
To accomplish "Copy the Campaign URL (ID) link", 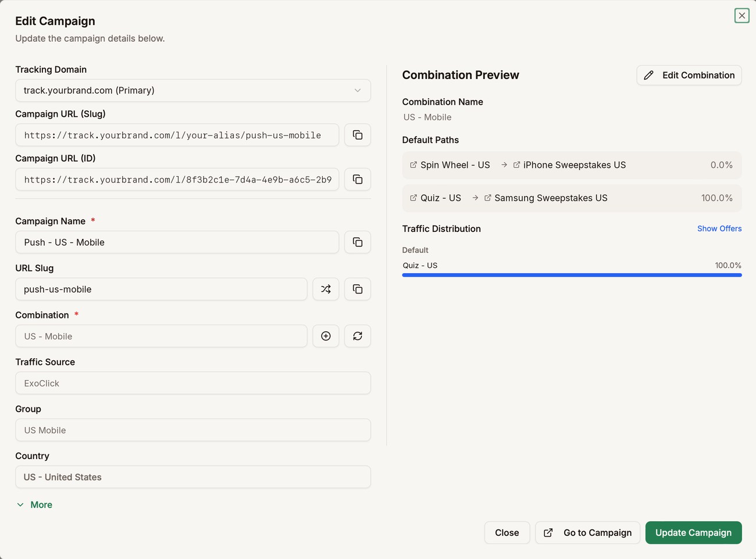I will tap(358, 179).
